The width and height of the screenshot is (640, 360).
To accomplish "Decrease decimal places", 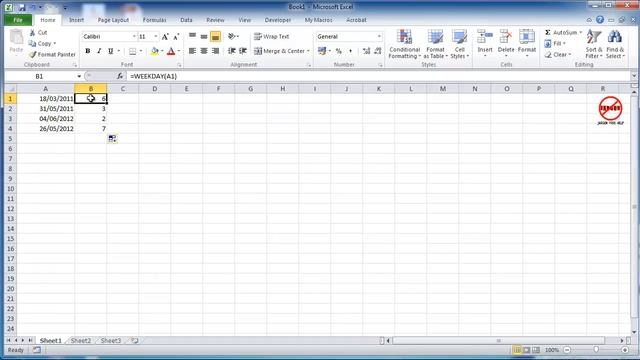I will (378, 51).
